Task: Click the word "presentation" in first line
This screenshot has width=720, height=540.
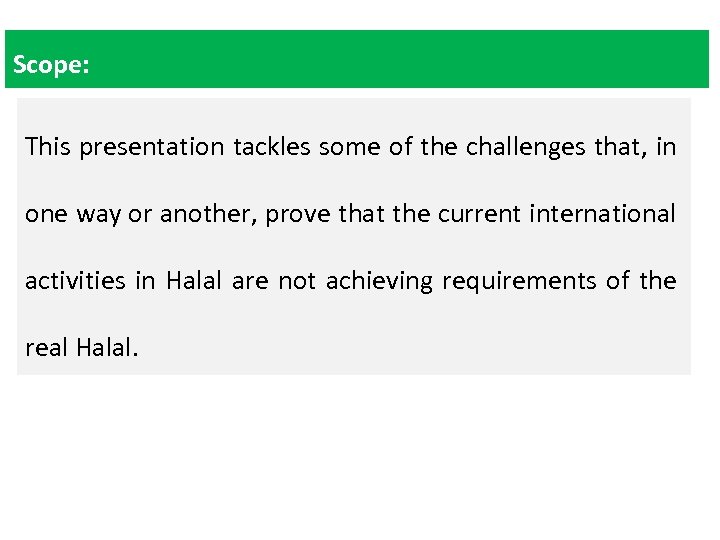Action: point(152,147)
